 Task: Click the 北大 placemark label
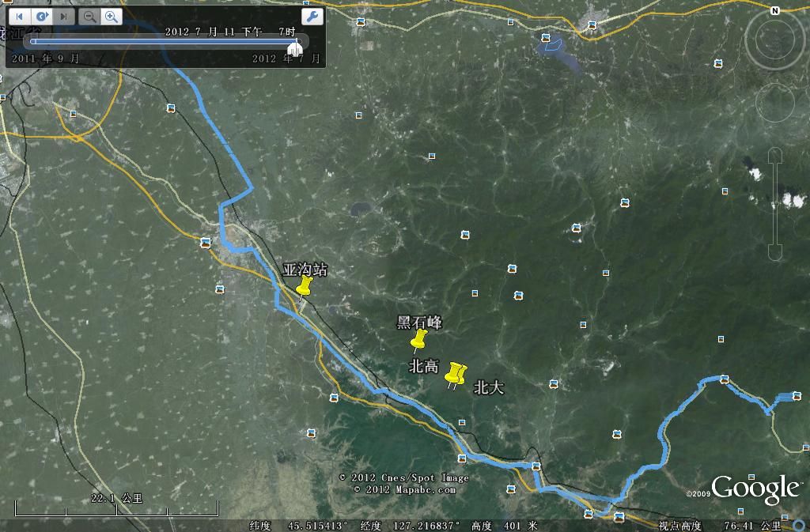click(488, 388)
